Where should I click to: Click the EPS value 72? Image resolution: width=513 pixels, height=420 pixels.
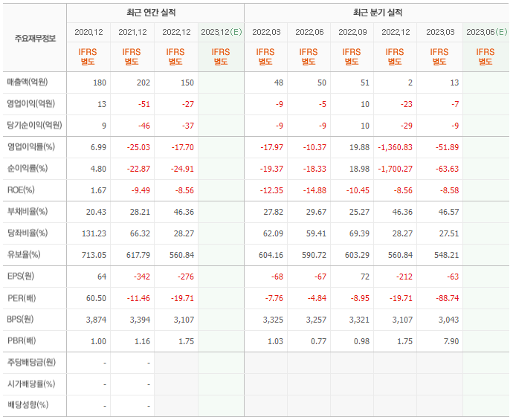365,277
